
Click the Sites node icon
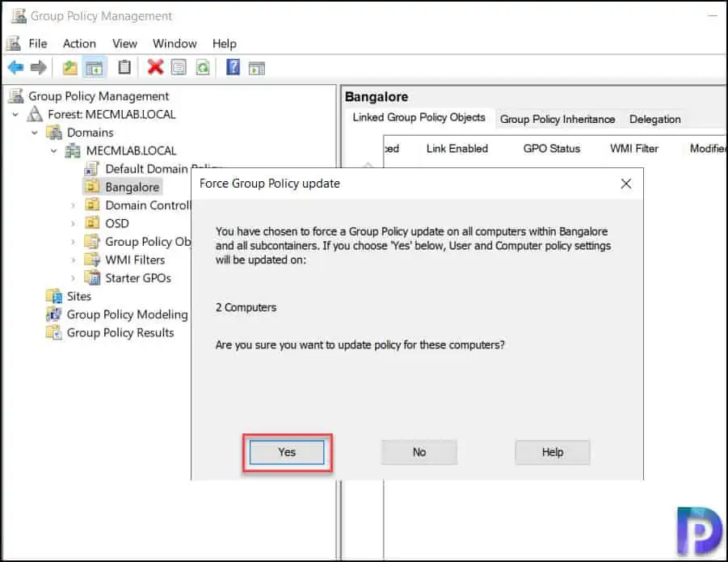pos(54,296)
